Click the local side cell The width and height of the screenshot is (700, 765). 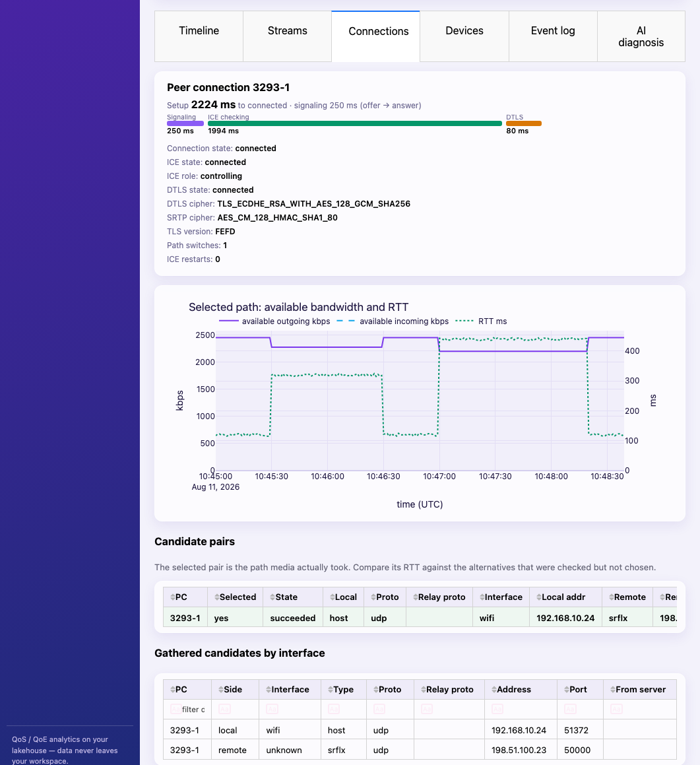click(x=235, y=730)
